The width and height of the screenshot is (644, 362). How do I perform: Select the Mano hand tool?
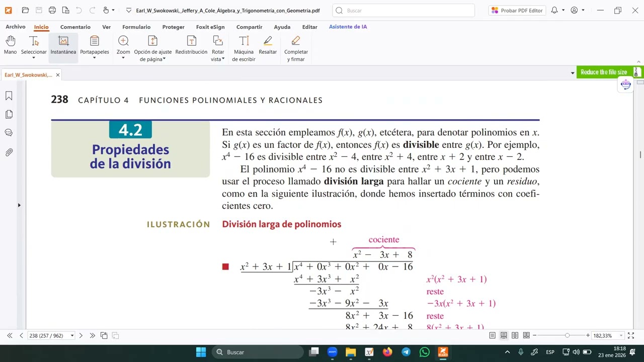(11, 45)
